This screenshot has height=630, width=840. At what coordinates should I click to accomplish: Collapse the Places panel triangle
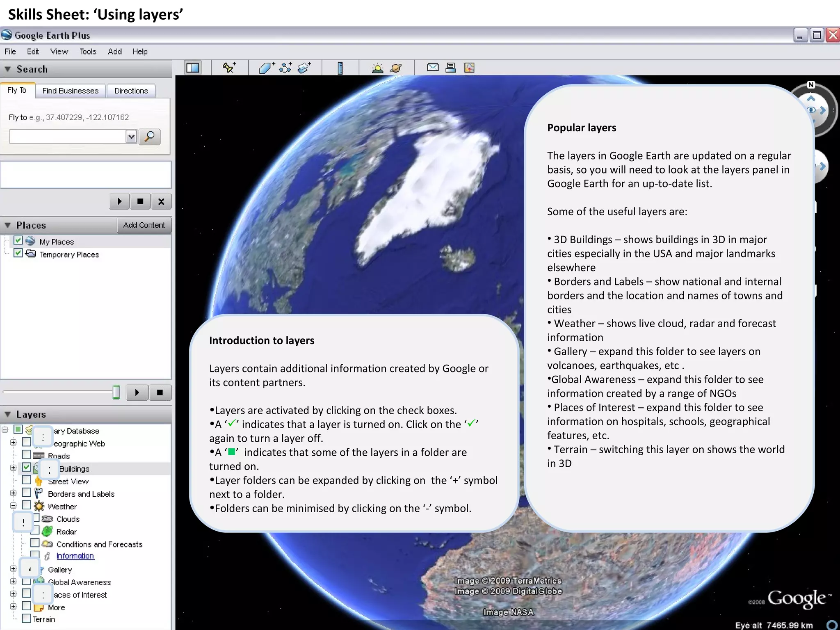7,225
